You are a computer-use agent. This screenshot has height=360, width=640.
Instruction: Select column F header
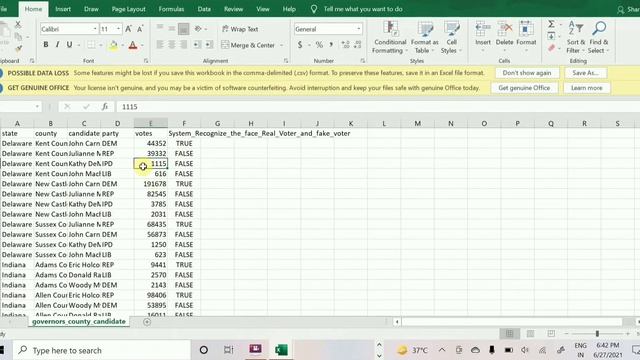(x=184, y=123)
